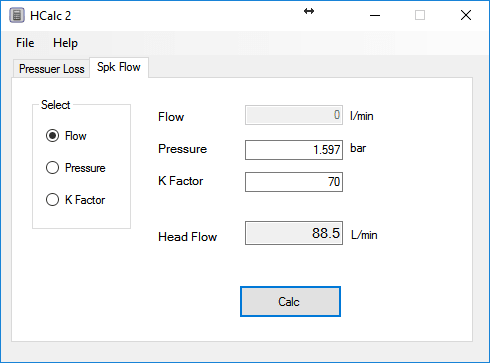Click the Select group box label

[x=55, y=105]
